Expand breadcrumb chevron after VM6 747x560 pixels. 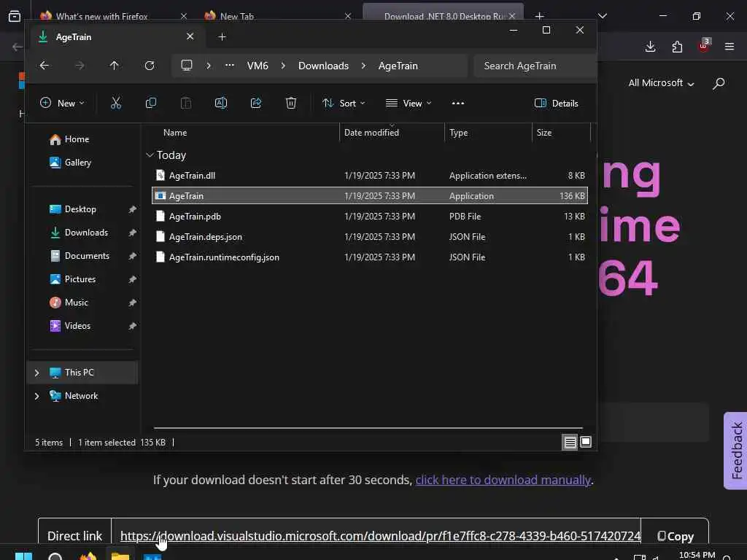click(x=283, y=66)
